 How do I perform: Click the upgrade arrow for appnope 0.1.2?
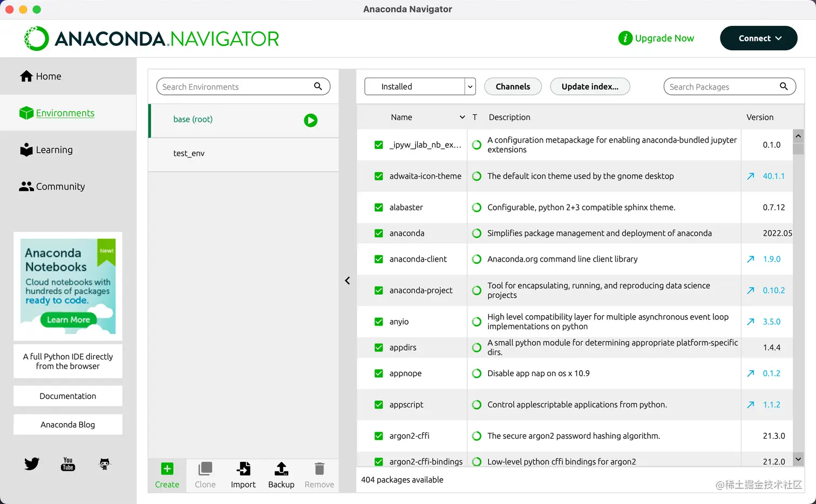751,374
